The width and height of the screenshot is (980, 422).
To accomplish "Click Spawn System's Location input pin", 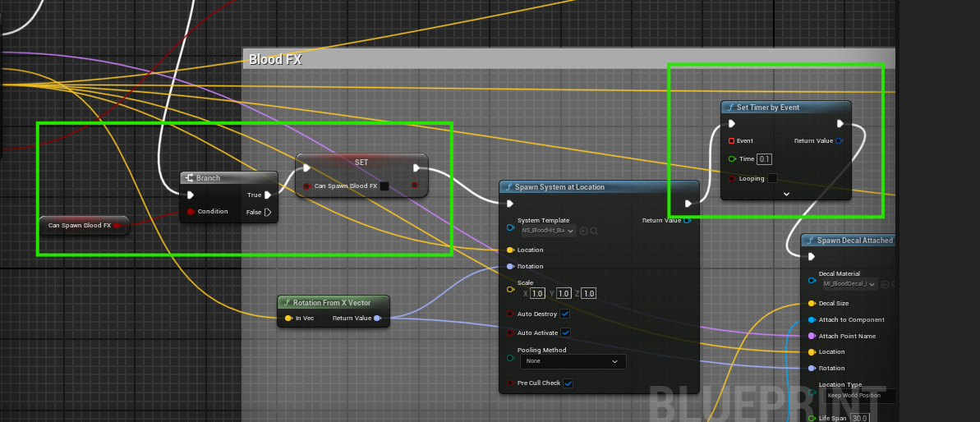I will pyautogui.click(x=511, y=250).
